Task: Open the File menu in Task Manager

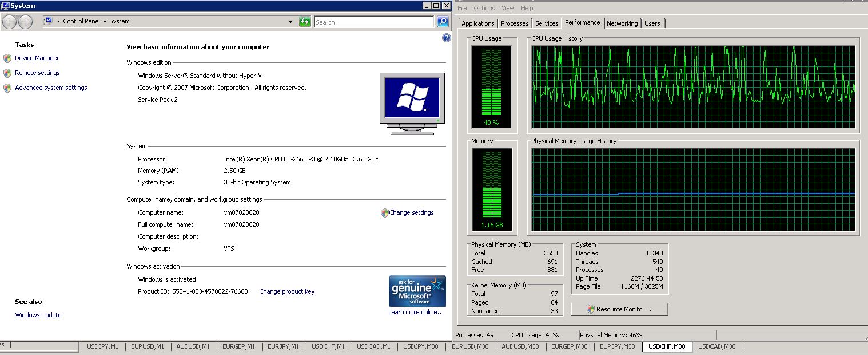Action: [x=462, y=8]
